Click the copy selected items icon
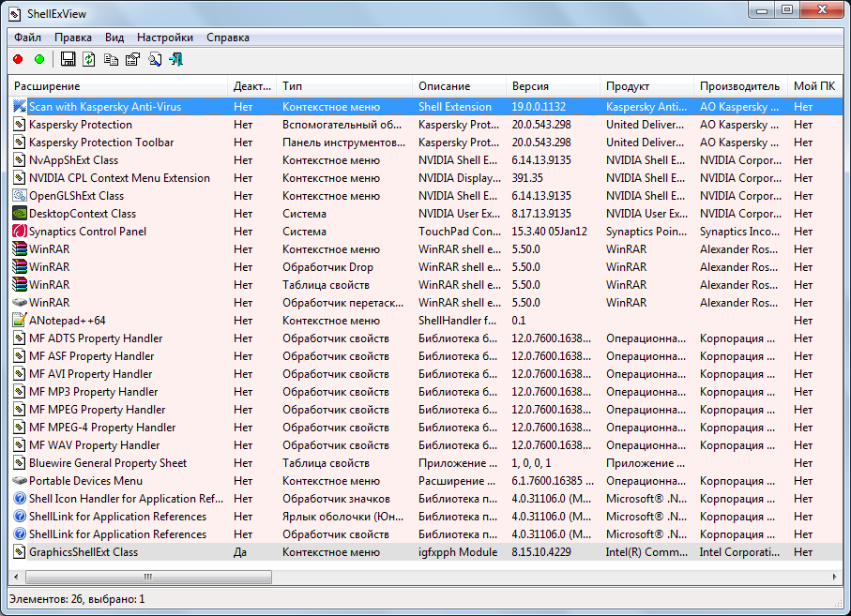The image size is (851, 616). pyautogui.click(x=111, y=60)
